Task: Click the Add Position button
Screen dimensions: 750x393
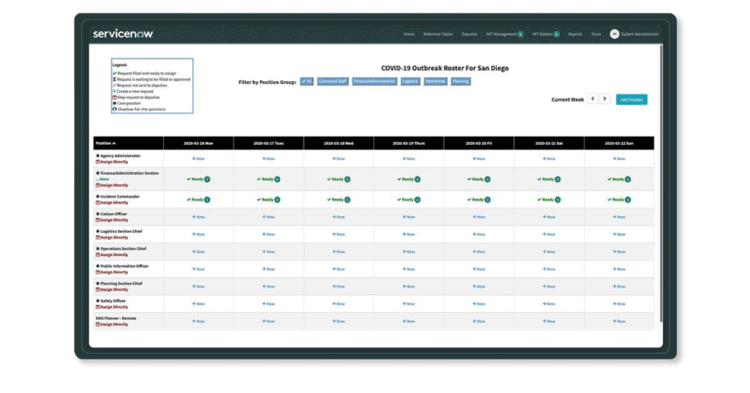Action: coord(631,99)
